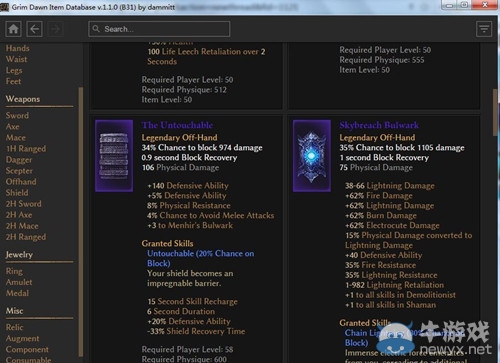
Task: Click the main content vertical scrollbar
Action: tap(495, 112)
